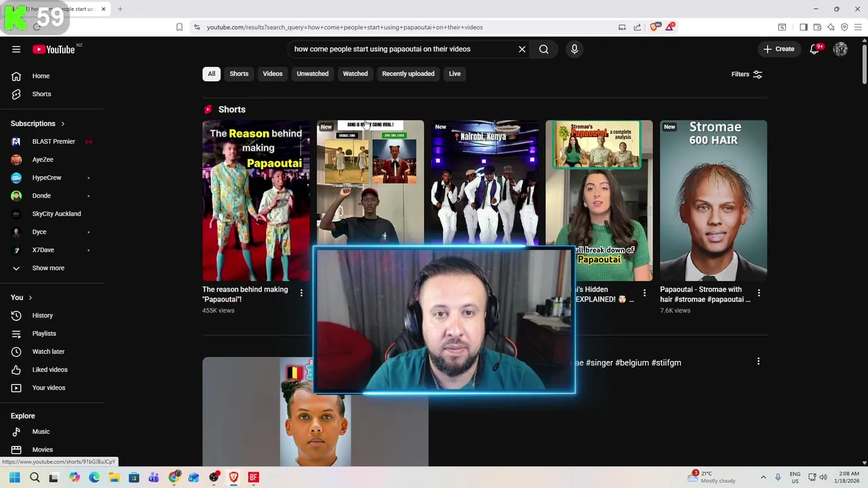Bookmark this page with the bookmark icon
Viewport: 868px width, 488px height.
(x=179, y=27)
